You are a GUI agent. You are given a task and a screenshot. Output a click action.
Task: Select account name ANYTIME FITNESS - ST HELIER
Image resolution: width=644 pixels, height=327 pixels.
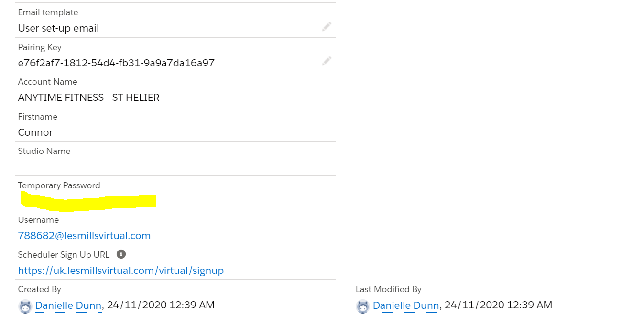89,98
